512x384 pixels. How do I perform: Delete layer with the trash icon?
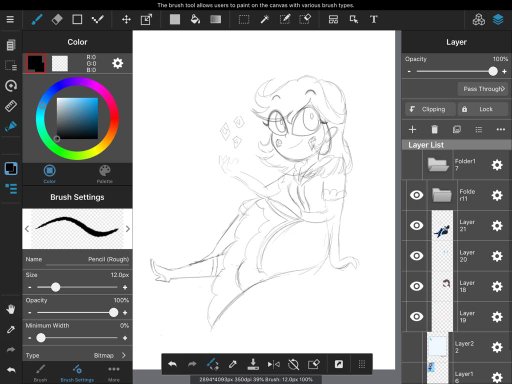pyautogui.click(x=434, y=129)
